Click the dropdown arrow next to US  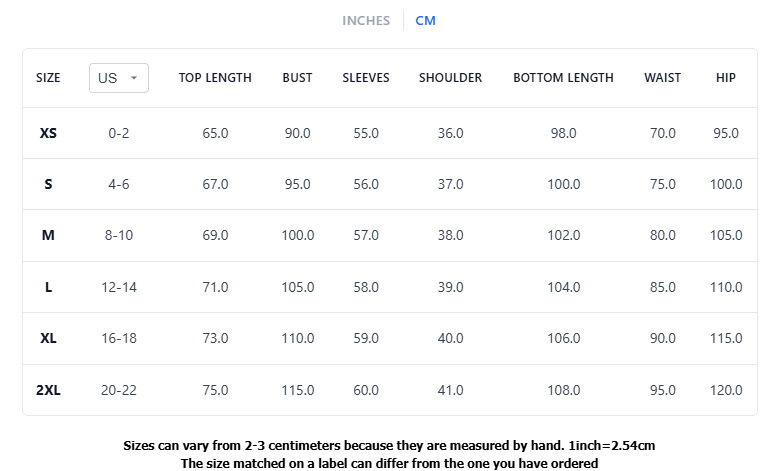[134, 78]
